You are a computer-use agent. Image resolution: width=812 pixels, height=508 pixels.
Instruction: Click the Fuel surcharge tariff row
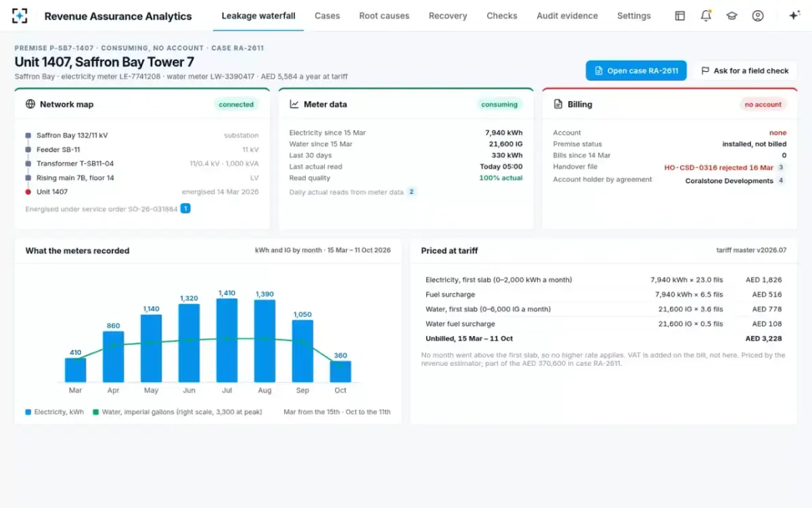point(604,295)
